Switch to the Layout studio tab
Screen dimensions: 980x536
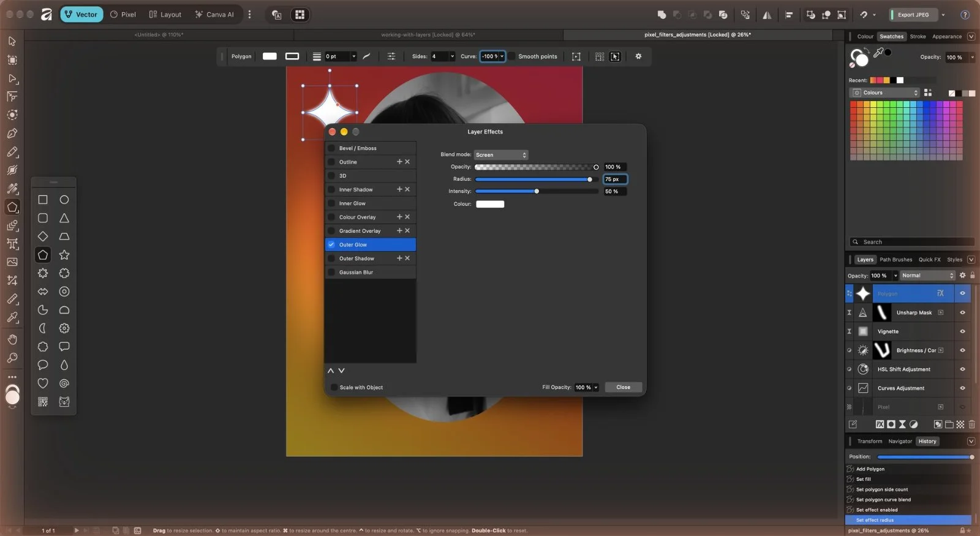(165, 15)
